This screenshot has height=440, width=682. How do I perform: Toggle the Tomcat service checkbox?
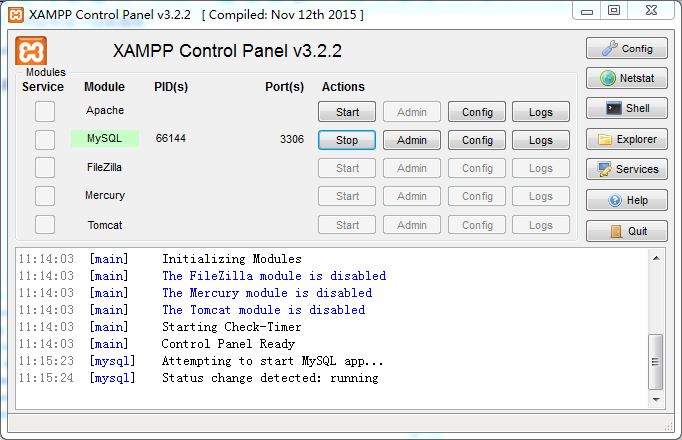pos(45,225)
